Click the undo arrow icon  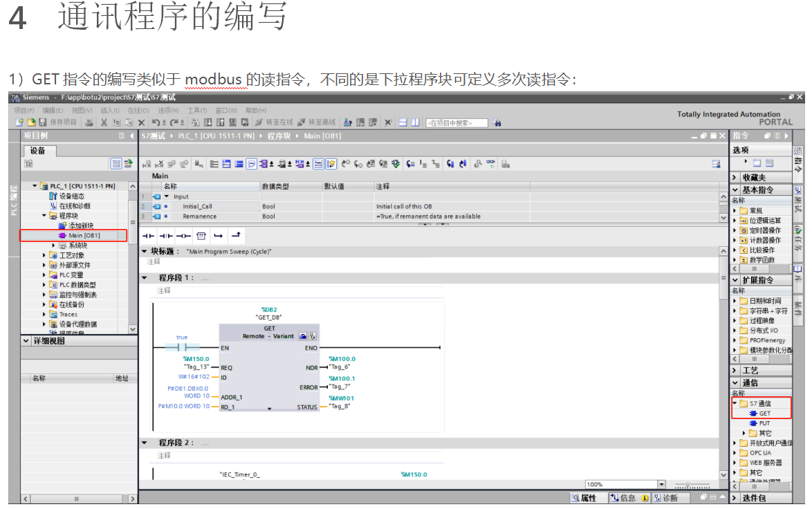156,122
